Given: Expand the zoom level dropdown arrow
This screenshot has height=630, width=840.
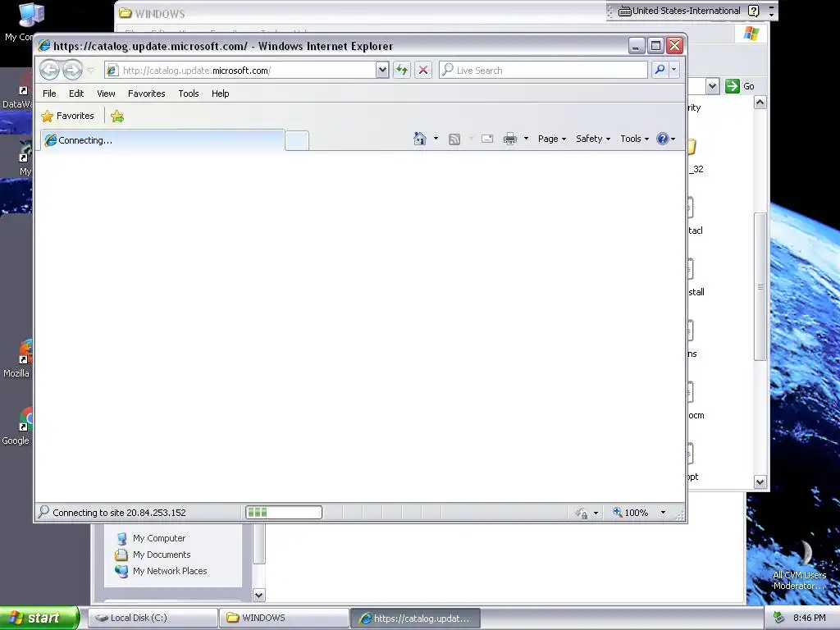Looking at the screenshot, I should 663,513.
